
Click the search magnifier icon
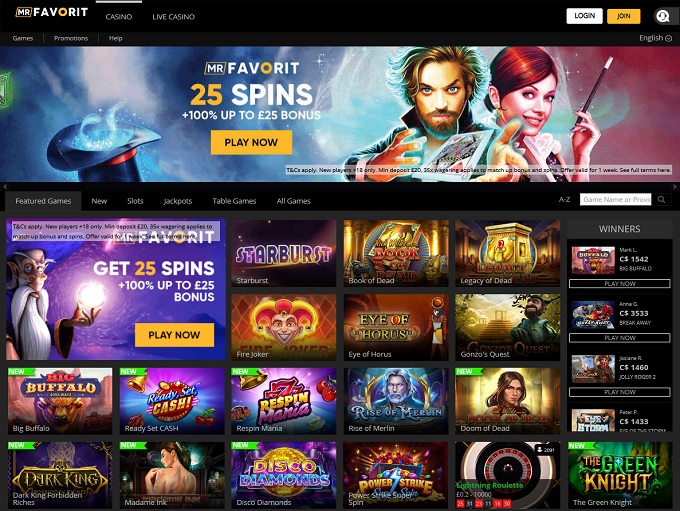pos(661,200)
